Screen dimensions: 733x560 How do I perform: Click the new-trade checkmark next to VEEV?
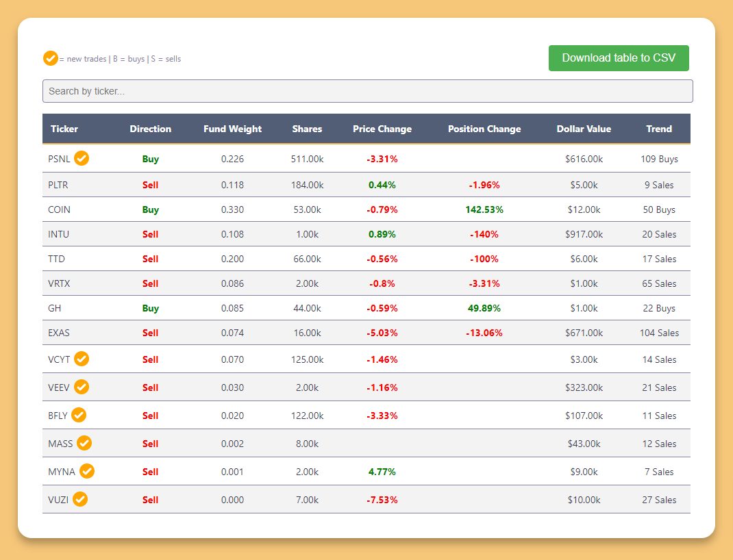(x=82, y=387)
